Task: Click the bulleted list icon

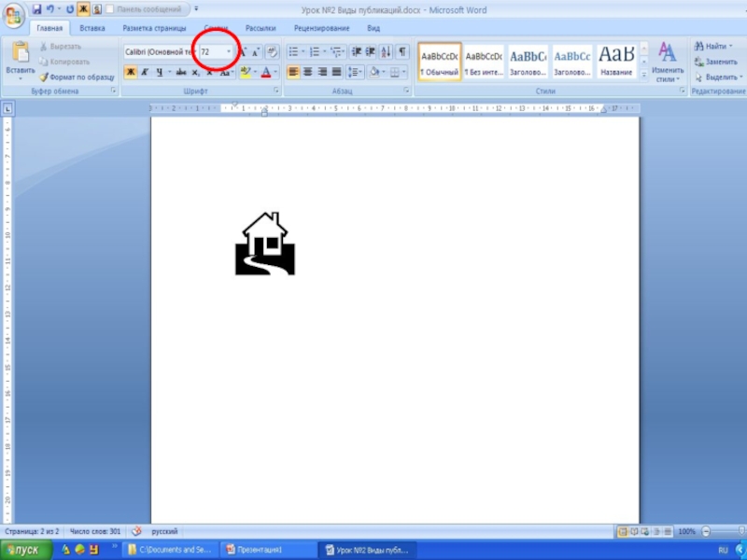Action: (x=293, y=52)
